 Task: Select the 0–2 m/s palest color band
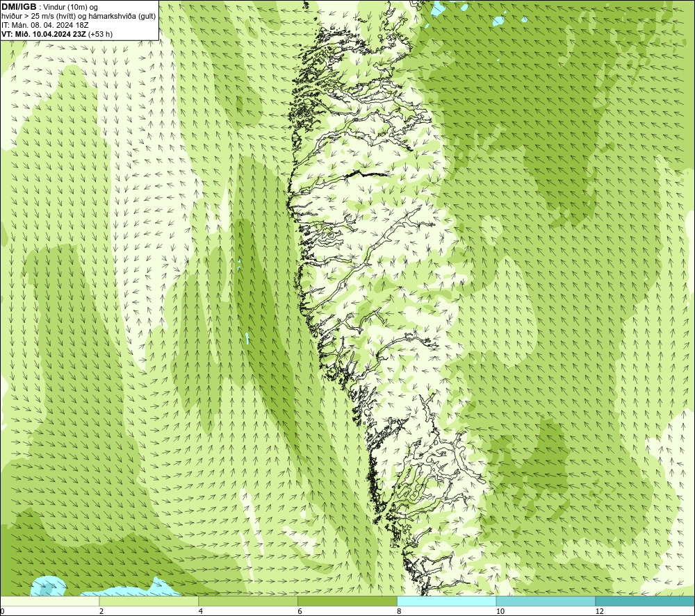pos(49,601)
